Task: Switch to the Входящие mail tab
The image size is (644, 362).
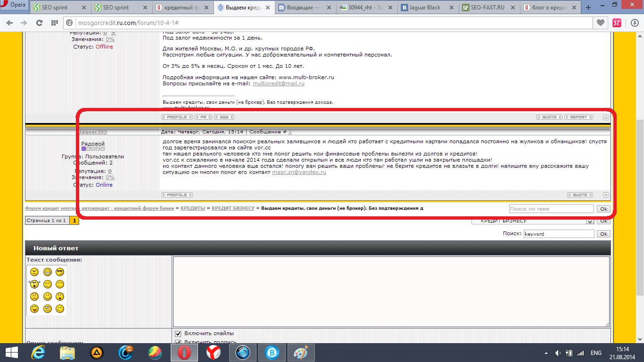Action: pos(305,8)
